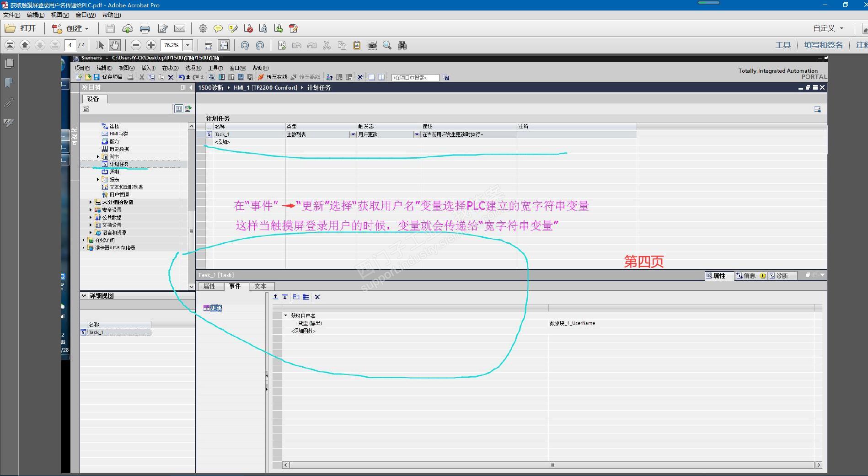The height and width of the screenshot is (476, 868).
Task: Click the cloud upload icon
Action: pyautogui.click(x=128, y=28)
